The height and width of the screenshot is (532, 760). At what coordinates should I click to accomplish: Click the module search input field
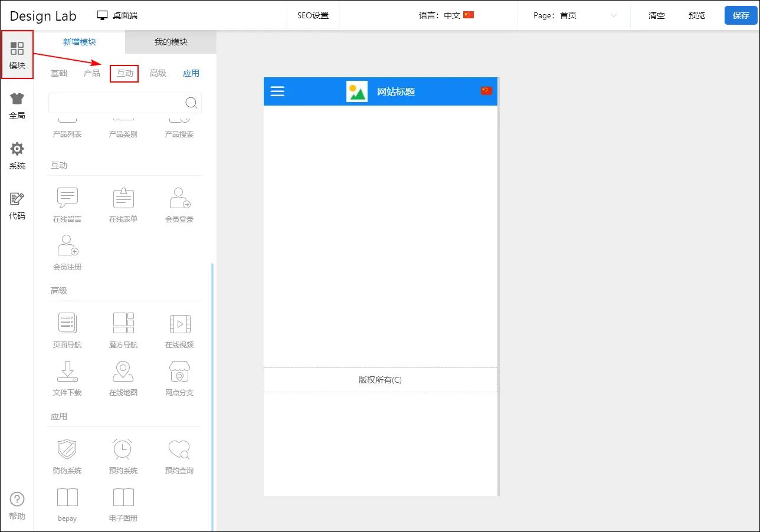tap(116, 103)
